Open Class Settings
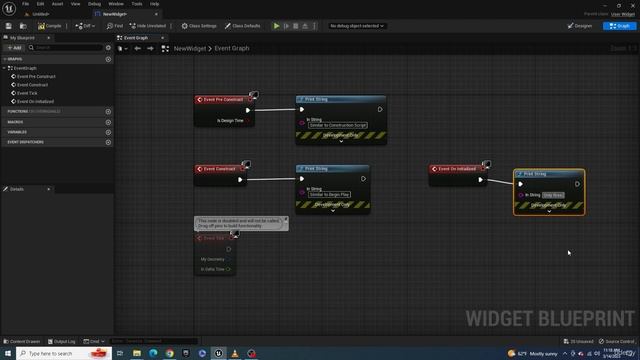Viewport: 640px width, 360px height. coord(199,26)
